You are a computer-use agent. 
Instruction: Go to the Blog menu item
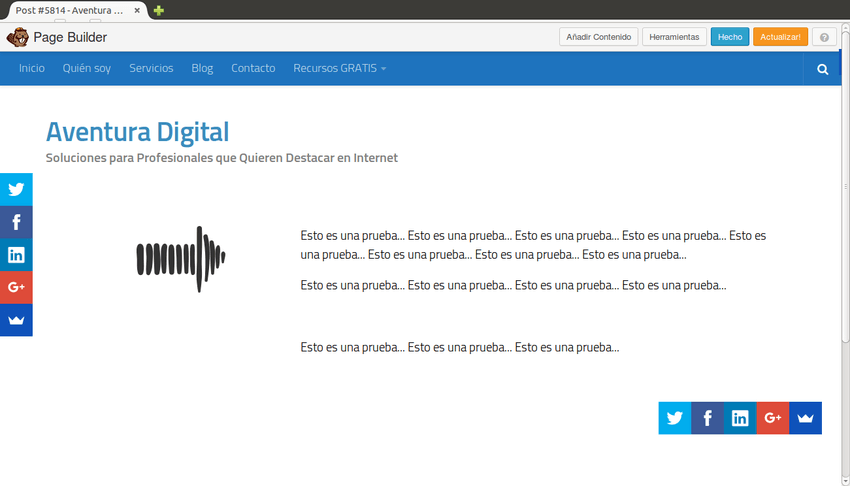[202, 69]
